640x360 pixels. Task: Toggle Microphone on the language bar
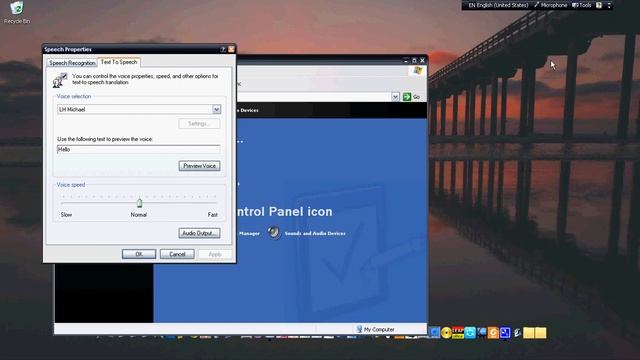pyautogui.click(x=551, y=5)
